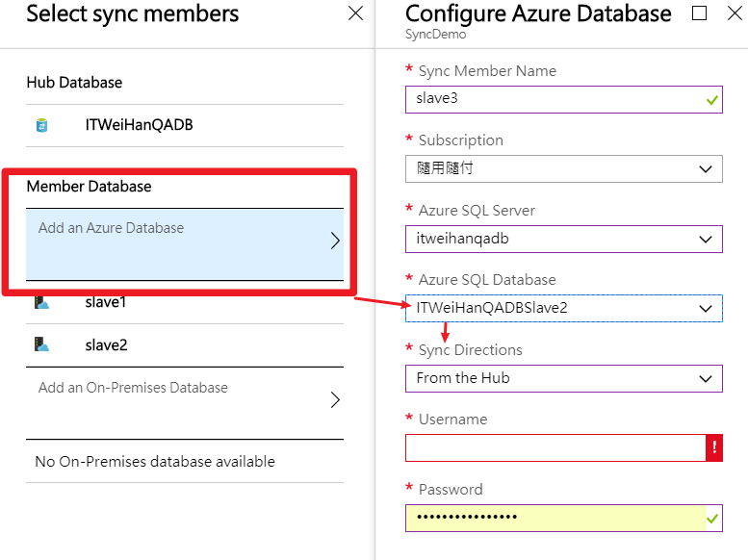Click the Configure Azure Database panel title
Viewport: 748px width, 560px height.
(538, 13)
